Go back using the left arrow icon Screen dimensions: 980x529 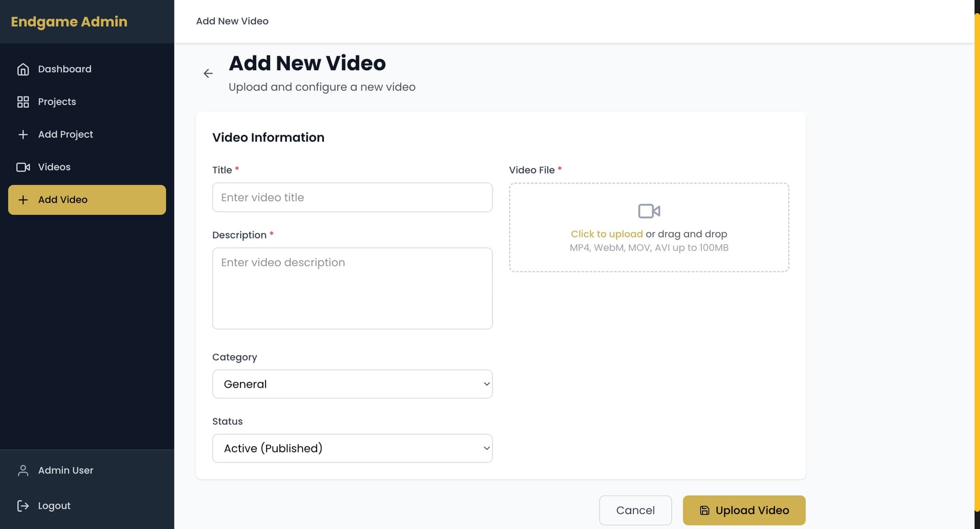pos(208,73)
